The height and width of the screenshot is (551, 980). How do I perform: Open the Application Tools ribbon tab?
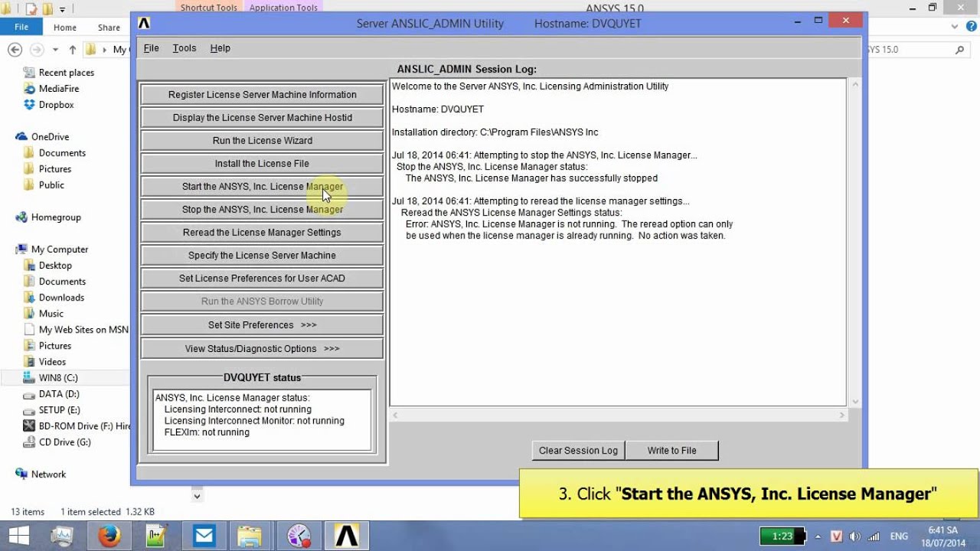pyautogui.click(x=283, y=8)
